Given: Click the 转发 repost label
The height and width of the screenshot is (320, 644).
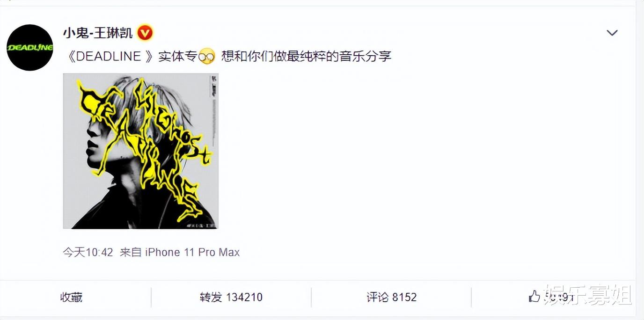Looking at the screenshot, I should (211, 297).
